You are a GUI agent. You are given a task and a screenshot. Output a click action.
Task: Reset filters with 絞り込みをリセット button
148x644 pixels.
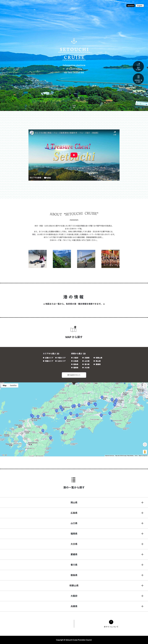74,375
